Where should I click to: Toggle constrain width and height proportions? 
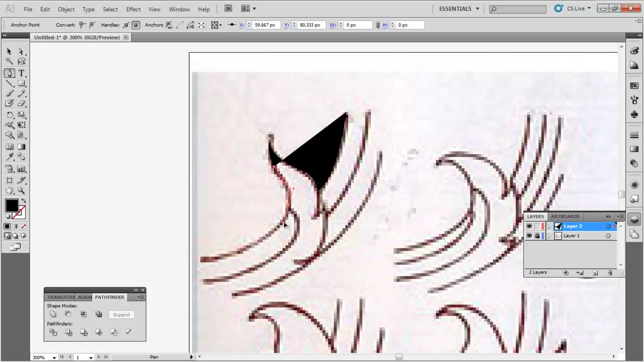(x=378, y=25)
